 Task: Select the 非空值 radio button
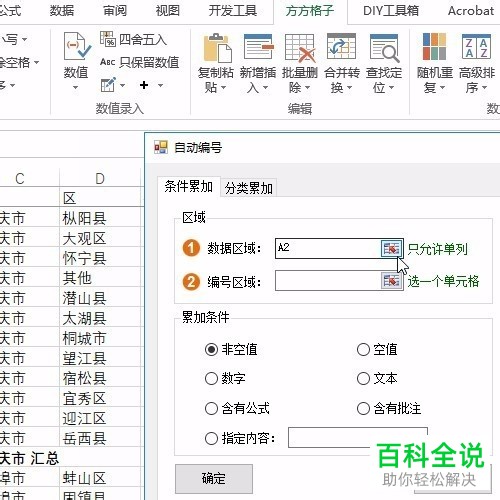[211, 350]
